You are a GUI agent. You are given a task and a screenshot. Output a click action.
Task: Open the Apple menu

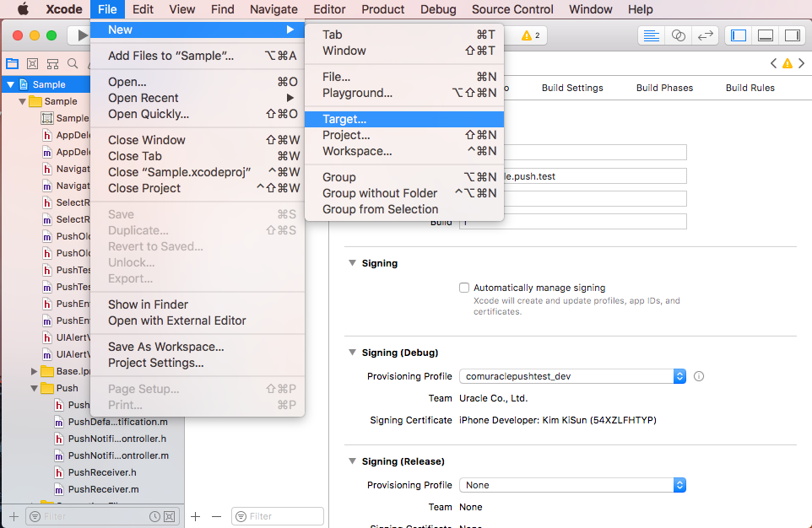tap(23, 8)
